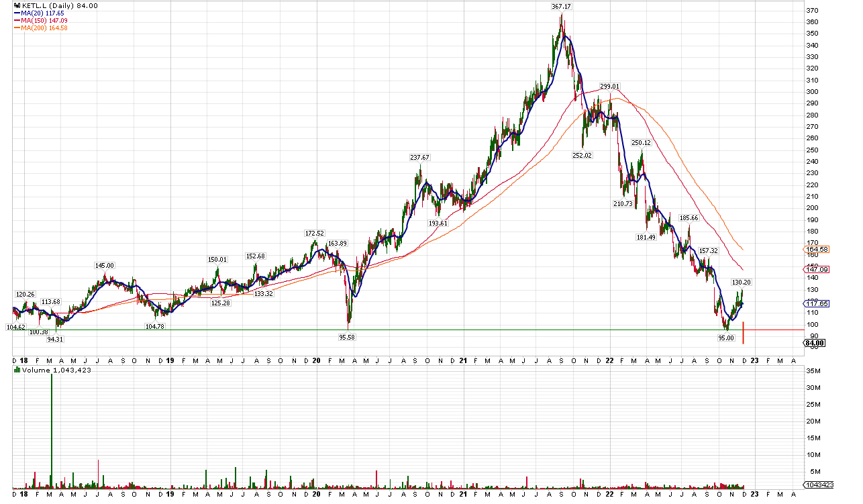863x504 pixels.
Task: Click the 104.78 low annotation
Action: tap(154, 326)
